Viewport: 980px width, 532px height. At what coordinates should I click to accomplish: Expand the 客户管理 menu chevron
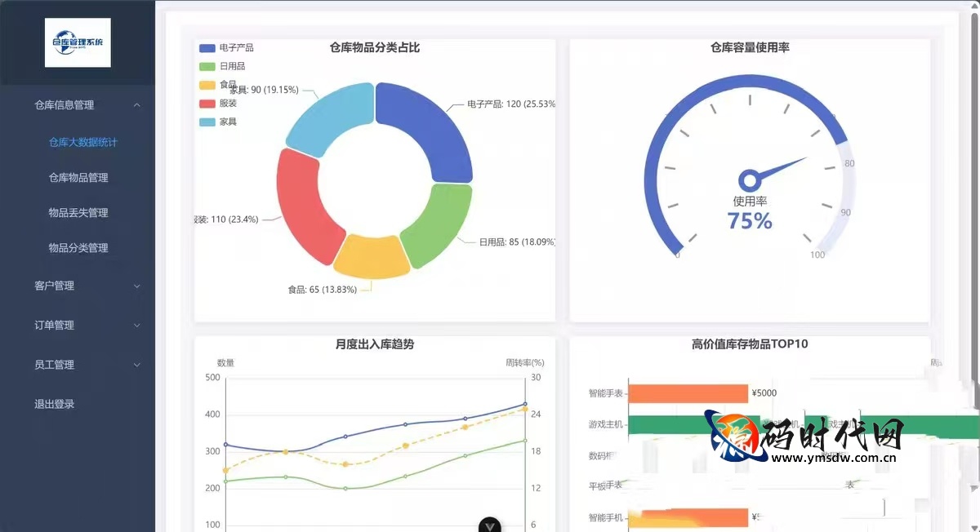pos(137,286)
